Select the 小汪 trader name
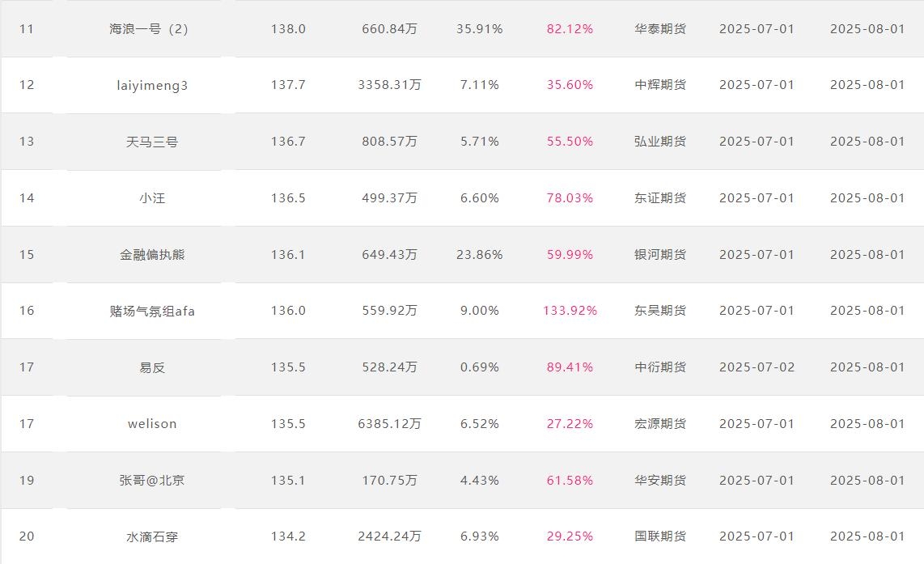Screen dimensions: 924x564 click(152, 198)
